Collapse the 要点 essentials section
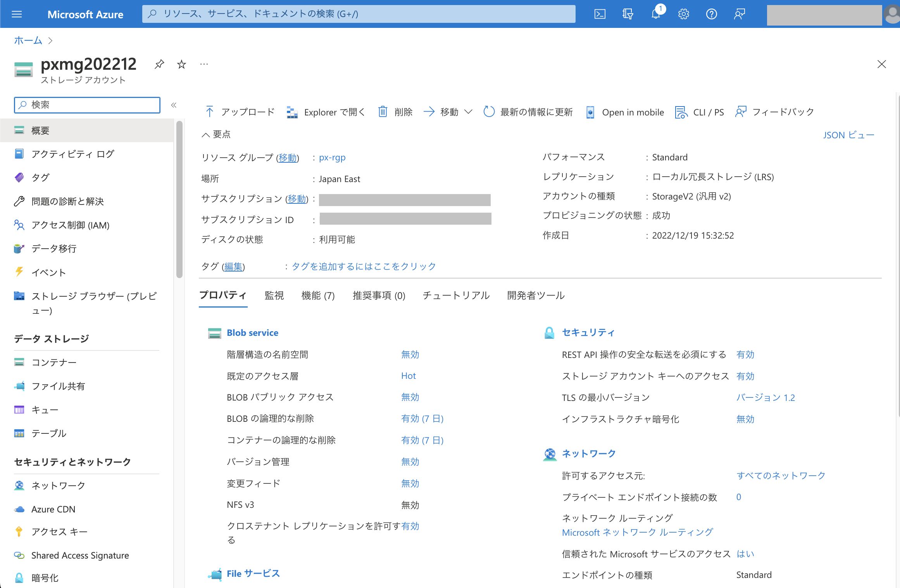Viewport: 900px width, 588px height. click(x=216, y=134)
